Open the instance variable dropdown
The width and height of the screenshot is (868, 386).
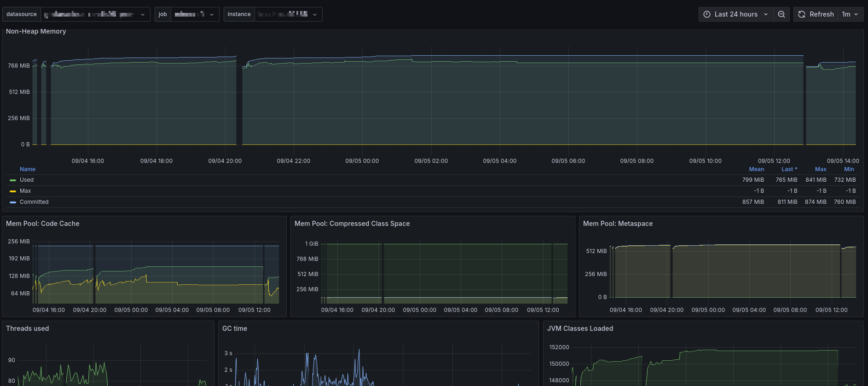point(288,14)
